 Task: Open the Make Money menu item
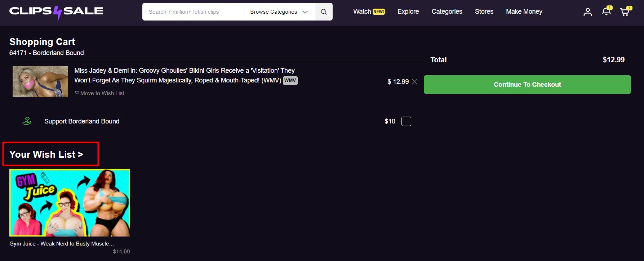click(x=524, y=12)
